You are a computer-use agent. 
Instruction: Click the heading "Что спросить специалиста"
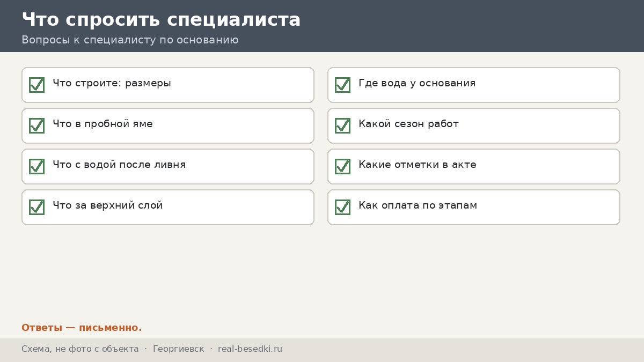(x=161, y=20)
